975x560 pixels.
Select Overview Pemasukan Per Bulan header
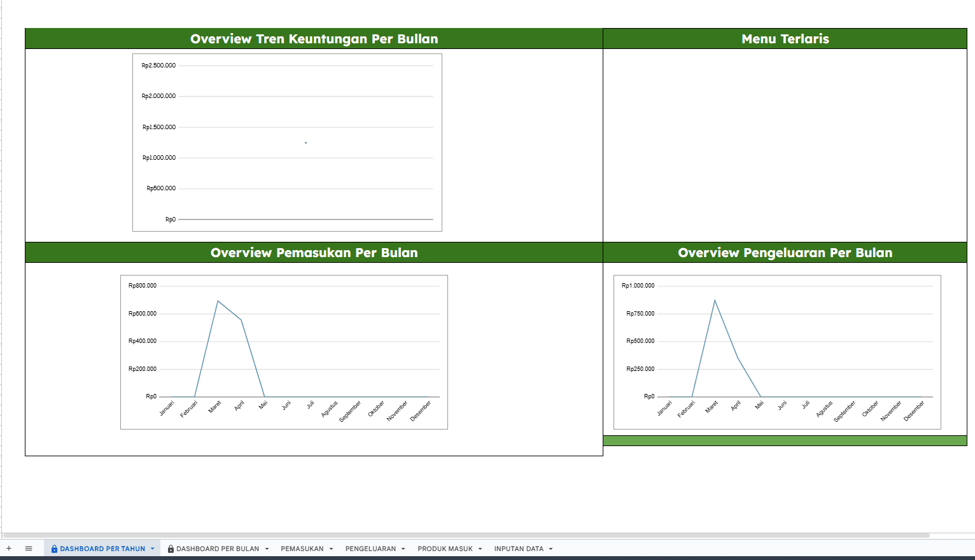(x=314, y=253)
